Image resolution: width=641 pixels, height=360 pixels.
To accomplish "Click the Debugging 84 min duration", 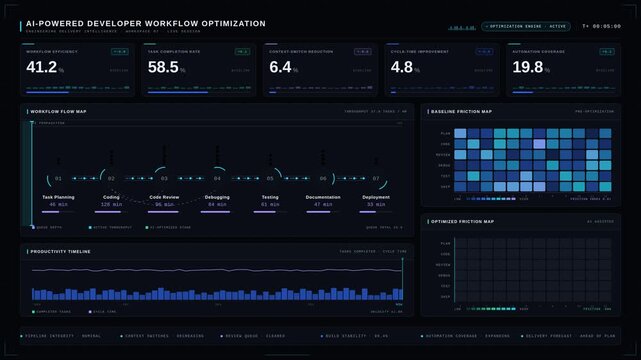I will click(x=217, y=204).
